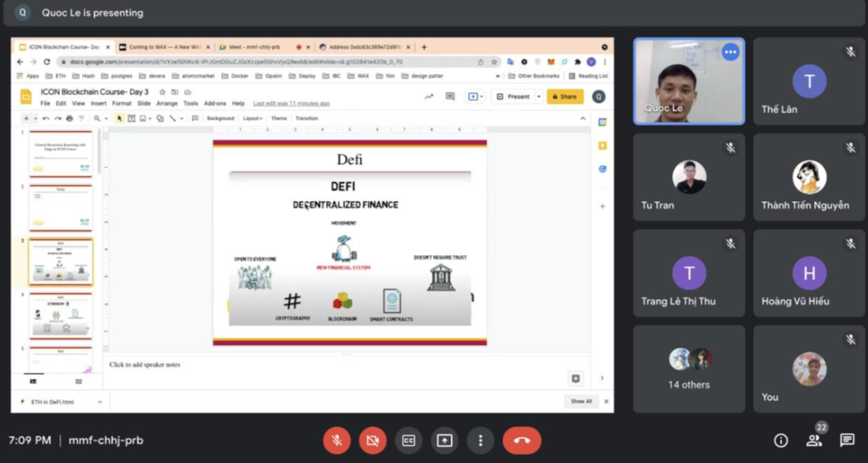Image resolution: width=868 pixels, height=463 pixels.
Task: Turn on the camera in call controls
Action: click(372, 440)
